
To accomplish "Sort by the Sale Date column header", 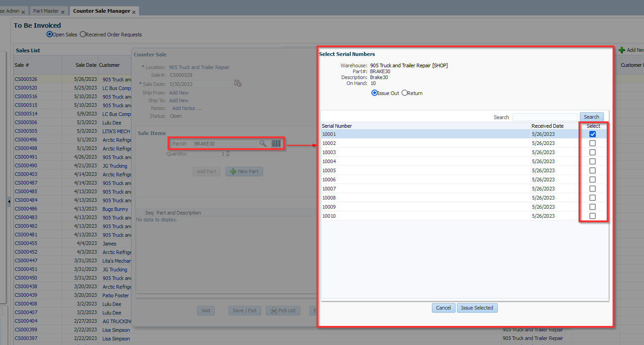I will [80, 65].
